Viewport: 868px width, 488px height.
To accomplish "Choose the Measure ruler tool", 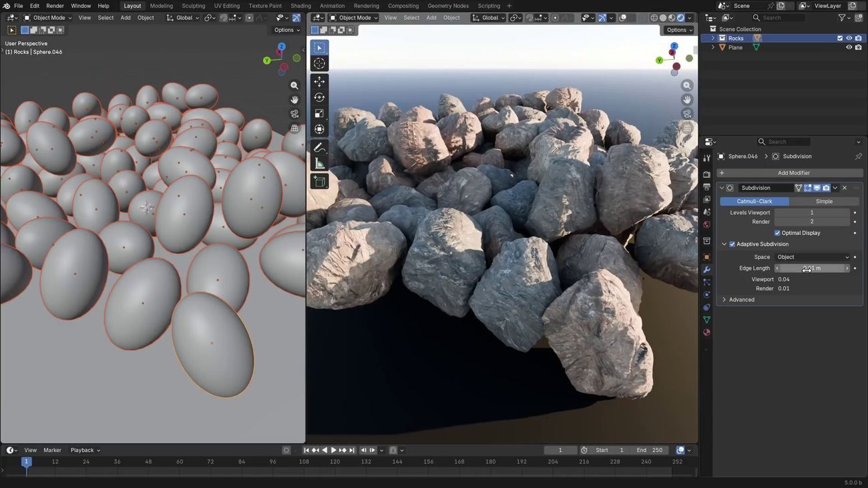I will tap(319, 164).
